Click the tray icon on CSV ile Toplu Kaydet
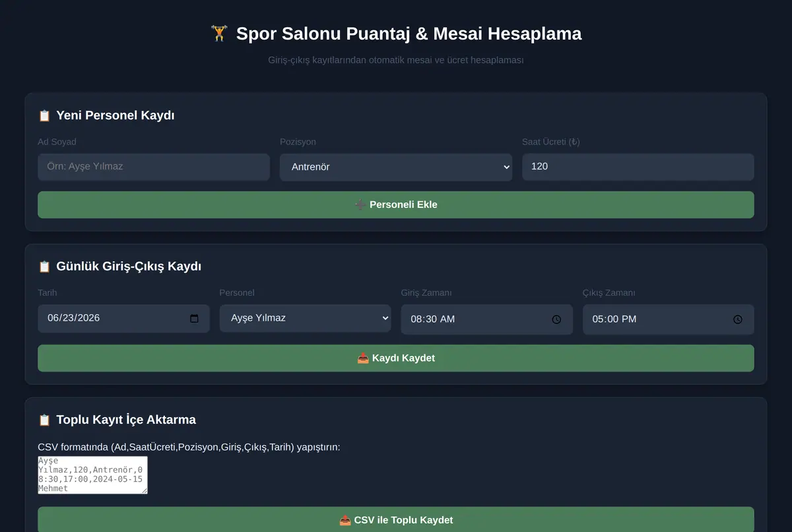 coord(345,520)
